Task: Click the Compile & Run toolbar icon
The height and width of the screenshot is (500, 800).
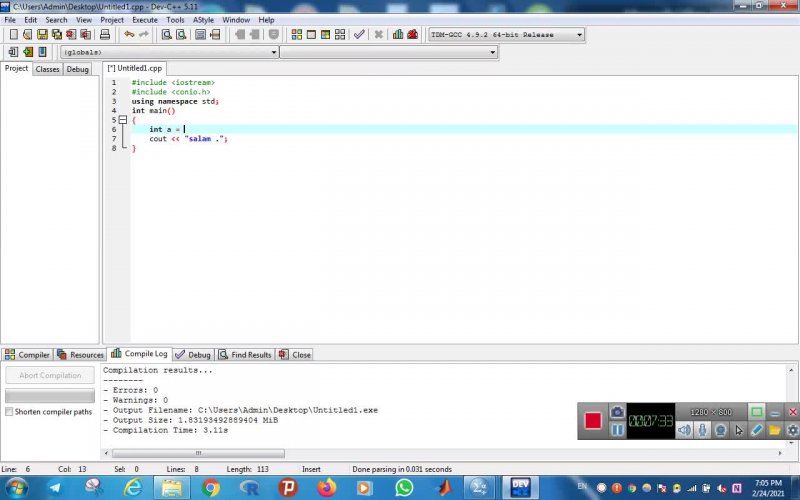Action: click(326, 35)
